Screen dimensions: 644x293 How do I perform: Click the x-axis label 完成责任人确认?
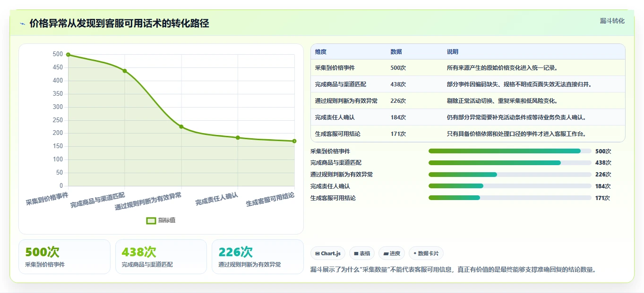pos(217,199)
